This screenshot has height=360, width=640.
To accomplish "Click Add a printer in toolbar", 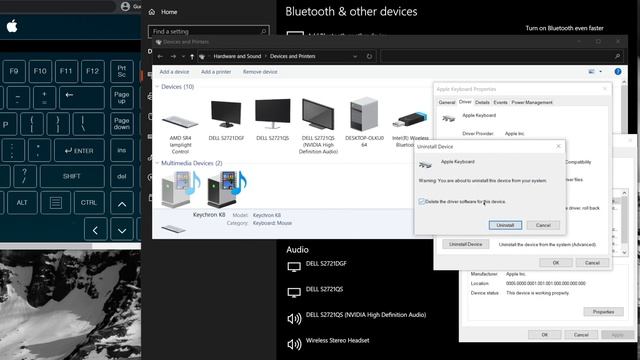I will [x=216, y=72].
